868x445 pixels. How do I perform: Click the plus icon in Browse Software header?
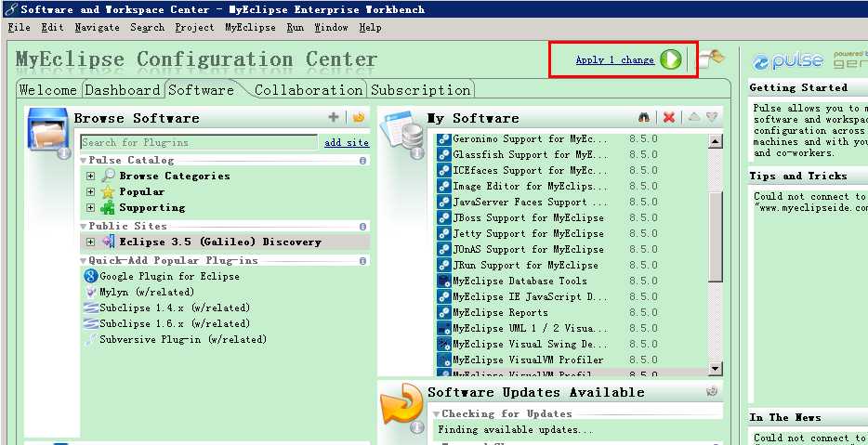click(334, 117)
